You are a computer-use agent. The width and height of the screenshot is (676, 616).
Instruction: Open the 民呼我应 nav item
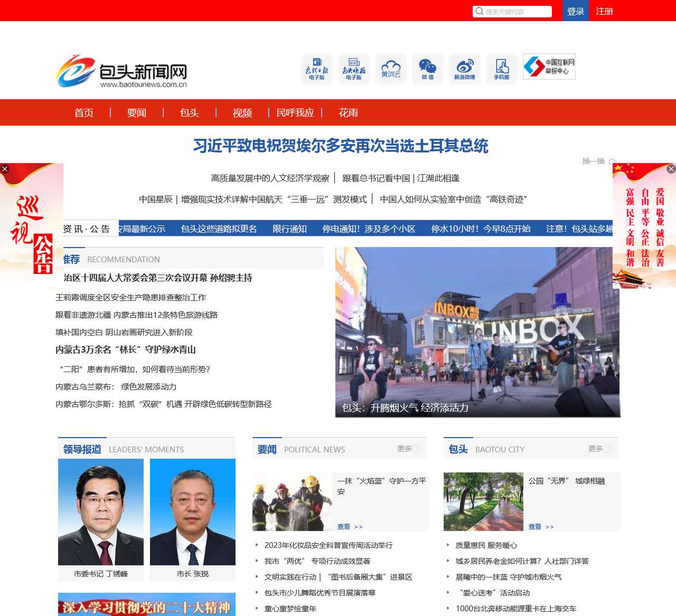pos(295,112)
